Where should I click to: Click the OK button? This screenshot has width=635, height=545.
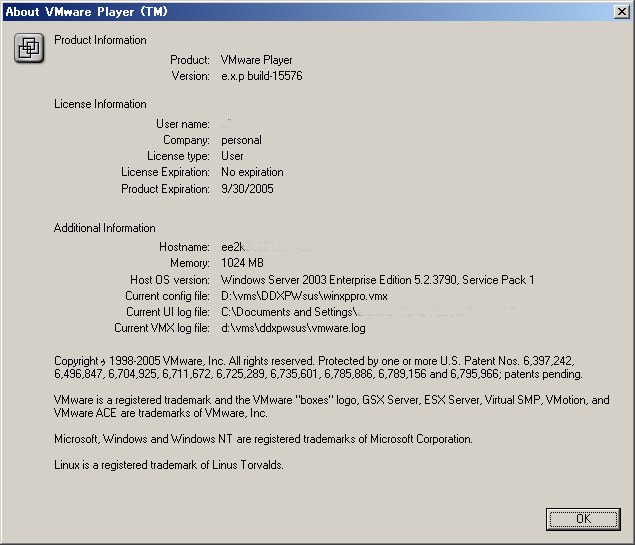click(x=583, y=519)
